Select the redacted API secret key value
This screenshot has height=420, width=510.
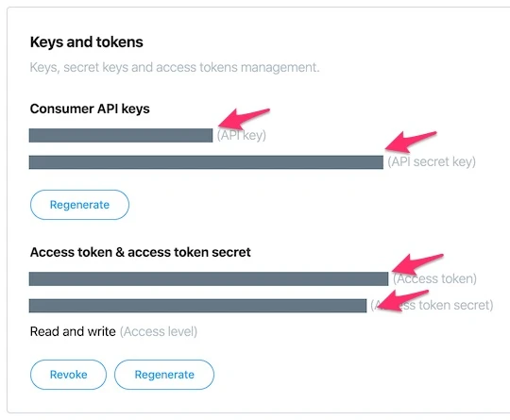click(x=206, y=162)
